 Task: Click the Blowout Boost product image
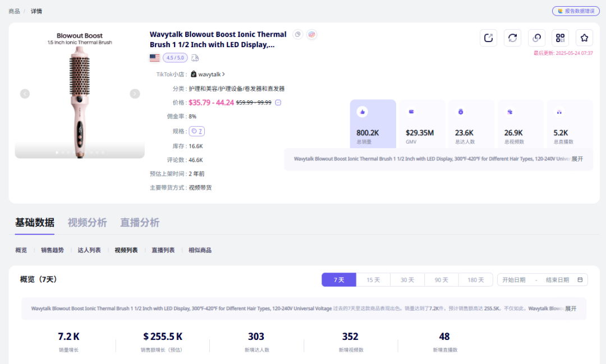pyautogui.click(x=80, y=94)
